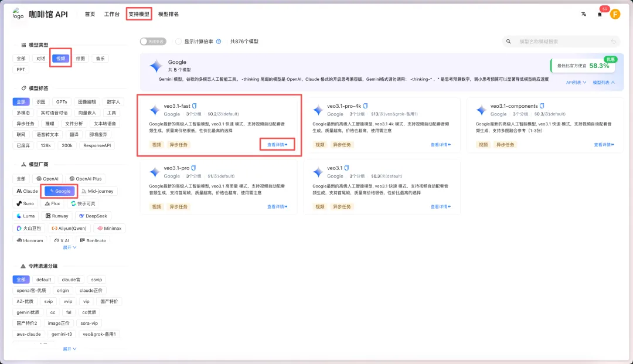
Task: Expand more token channel groups 展开
Action: (x=69, y=349)
